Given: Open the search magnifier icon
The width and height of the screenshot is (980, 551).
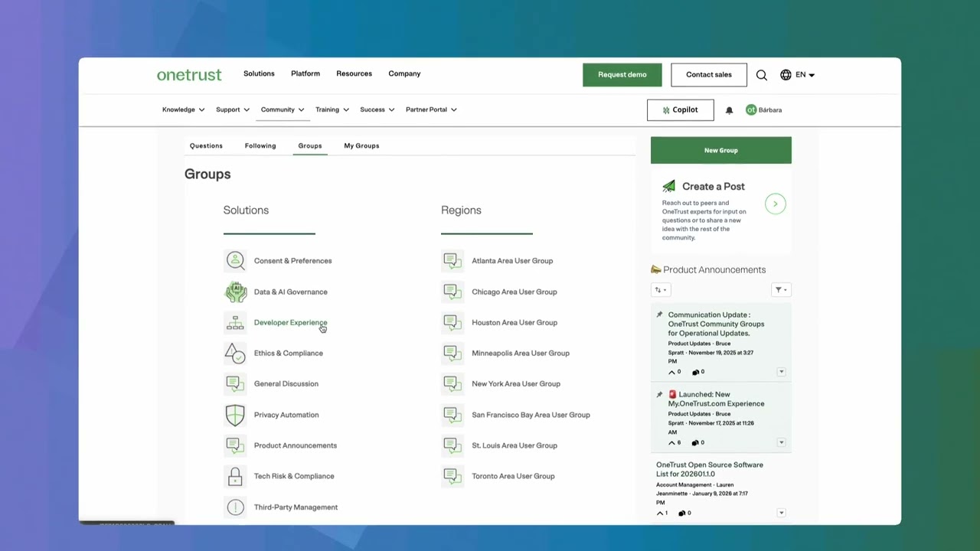Looking at the screenshot, I should 762,75.
